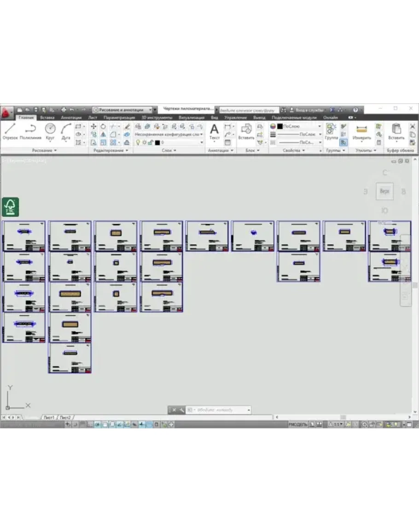Image resolution: width=419 pixels, height=532 pixels.
Task: Switch to the Вставка ribbon tab
Action: point(47,118)
